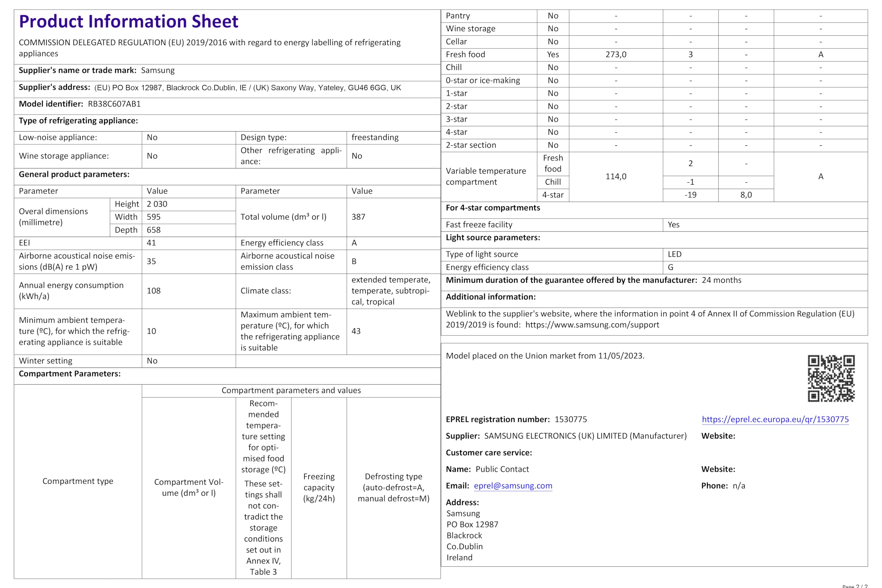
Task: Click the Variable temperature compartment volume 114,0
Action: (616, 177)
